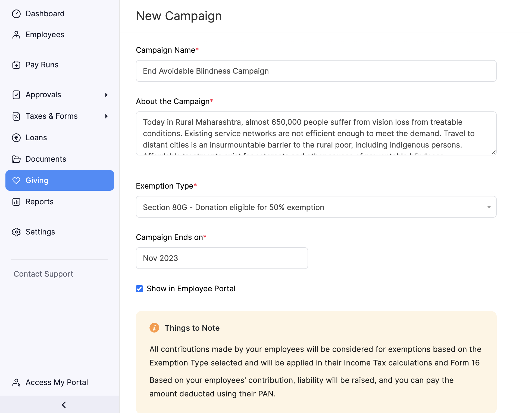This screenshot has height=413, width=532.
Task: Open Access My Portal link
Action: point(57,382)
